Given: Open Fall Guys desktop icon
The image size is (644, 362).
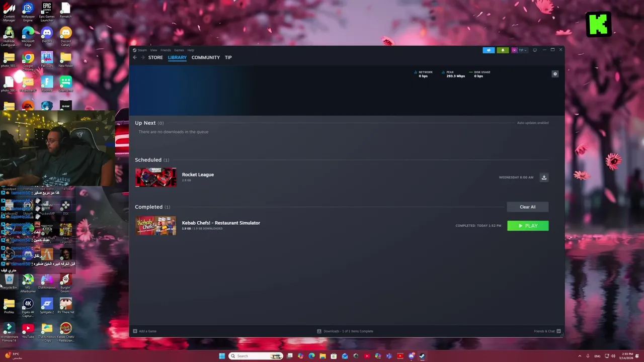Looking at the screenshot, I should [x=47, y=60].
